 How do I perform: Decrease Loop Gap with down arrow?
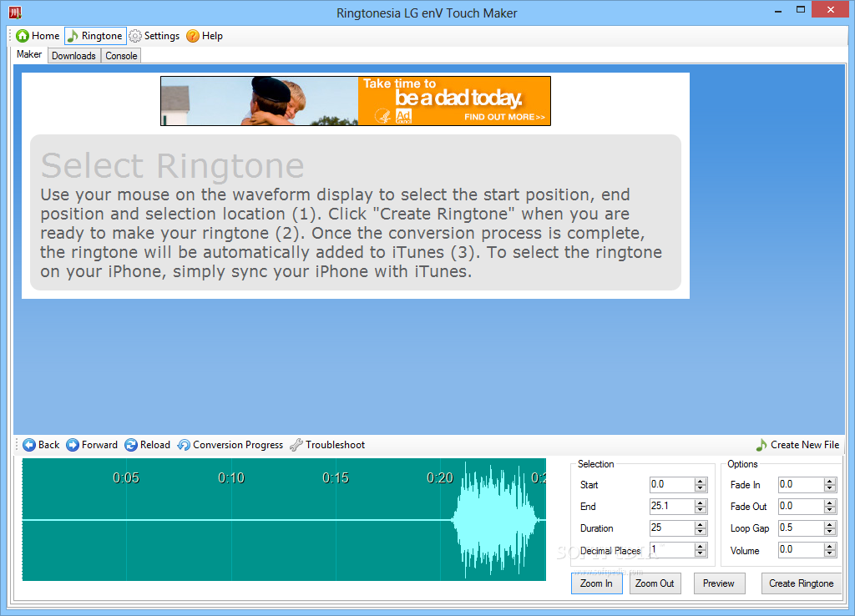[830, 532]
